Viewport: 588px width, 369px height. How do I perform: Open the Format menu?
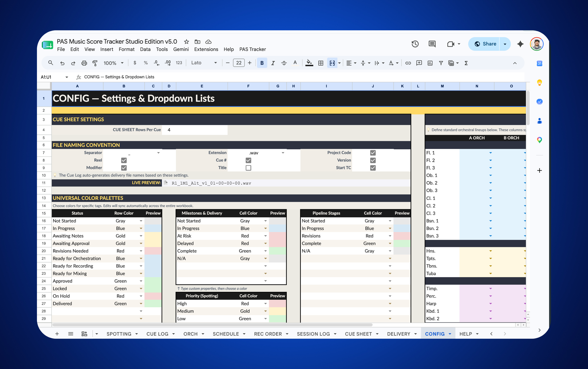(x=127, y=49)
